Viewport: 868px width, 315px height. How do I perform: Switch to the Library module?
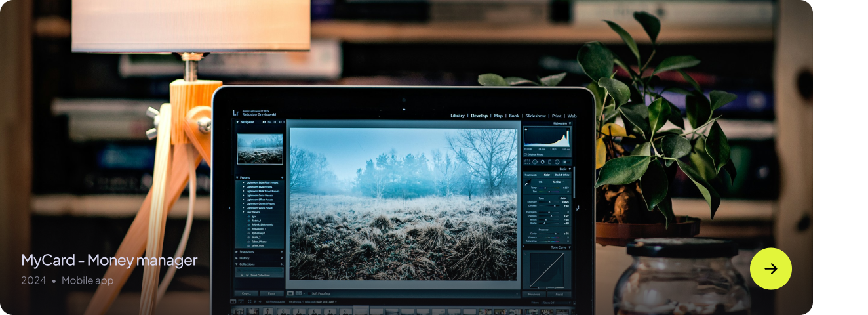point(457,115)
